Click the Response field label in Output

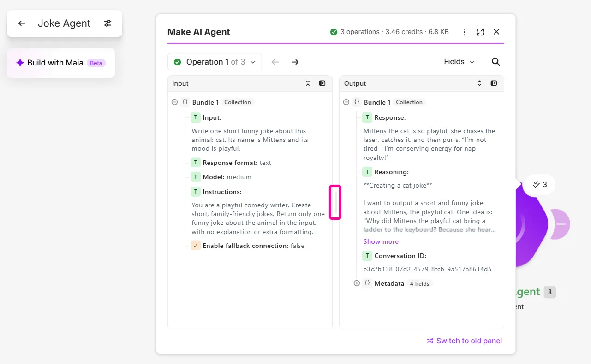click(390, 117)
